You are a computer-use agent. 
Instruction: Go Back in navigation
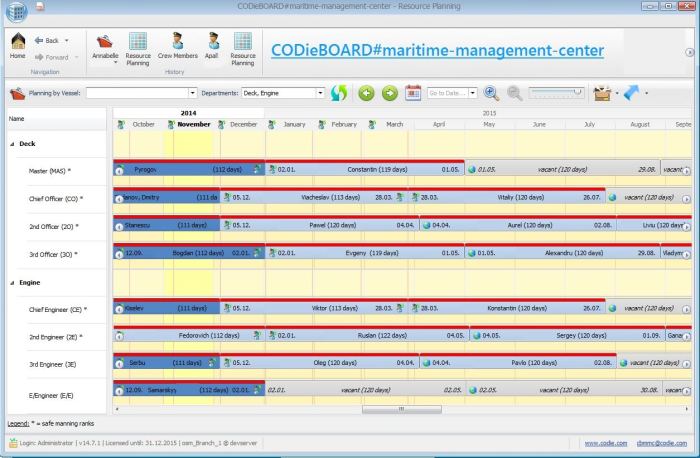tap(47, 41)
